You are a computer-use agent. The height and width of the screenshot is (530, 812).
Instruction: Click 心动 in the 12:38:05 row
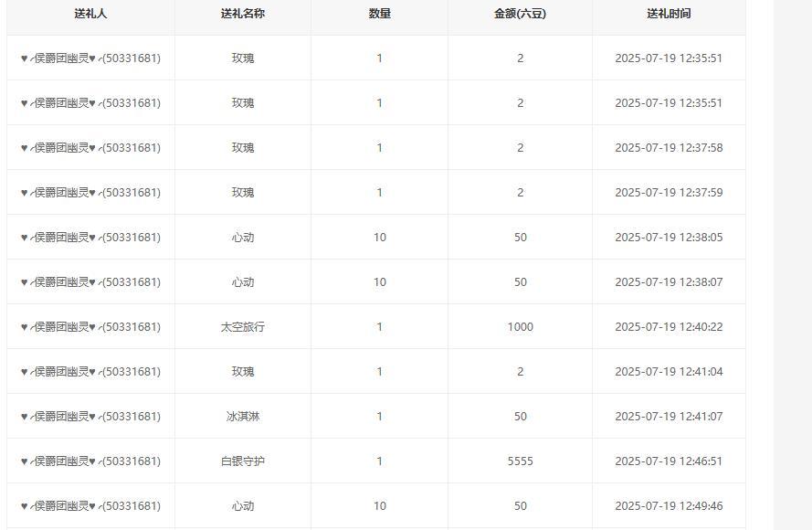click(x=243, y=238)
